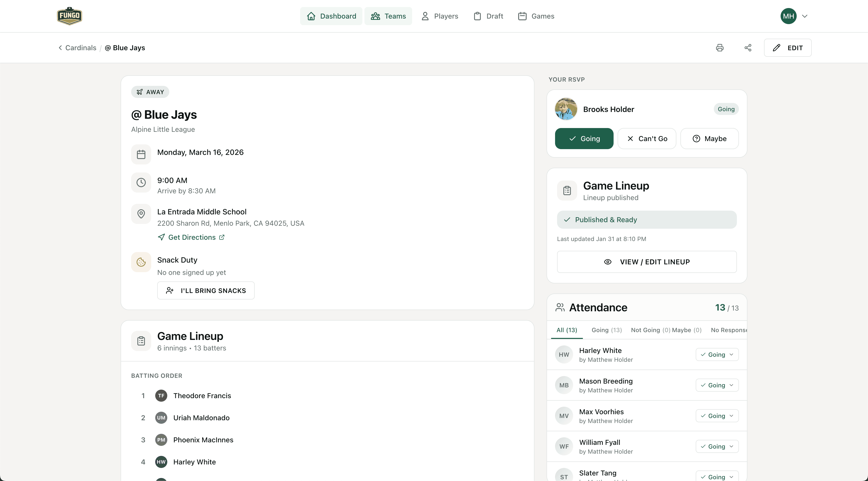
Task: Click the location pin icon beside La Entrada
Action: [x=141, y=214]
